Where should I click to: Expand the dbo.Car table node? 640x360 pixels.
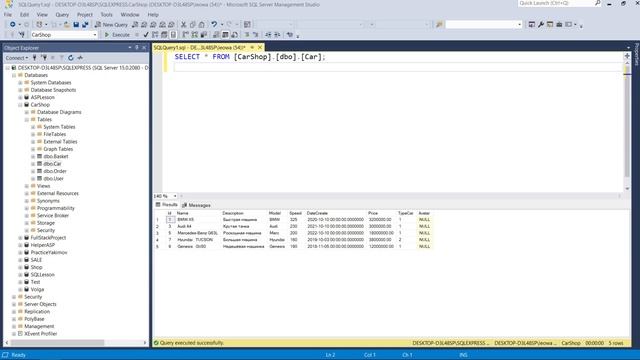pyautogui.click(x=33, y=164)
